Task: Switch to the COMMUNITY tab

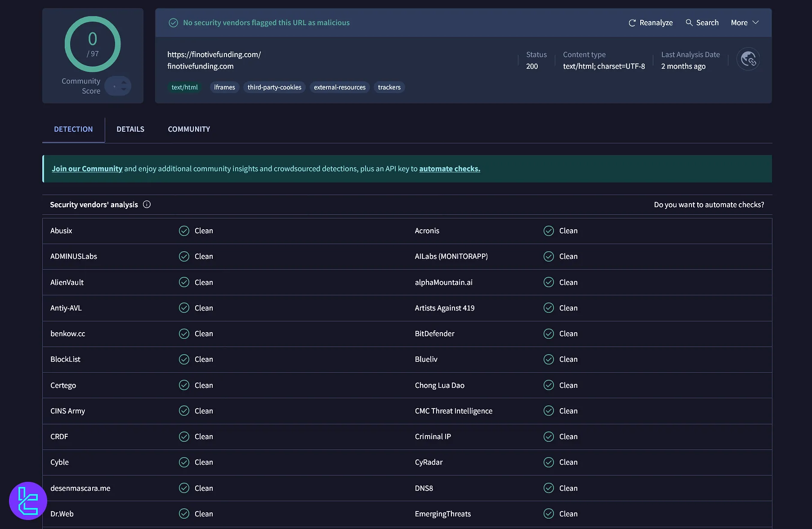Action: pyautogui.click(x=188, y=129)
